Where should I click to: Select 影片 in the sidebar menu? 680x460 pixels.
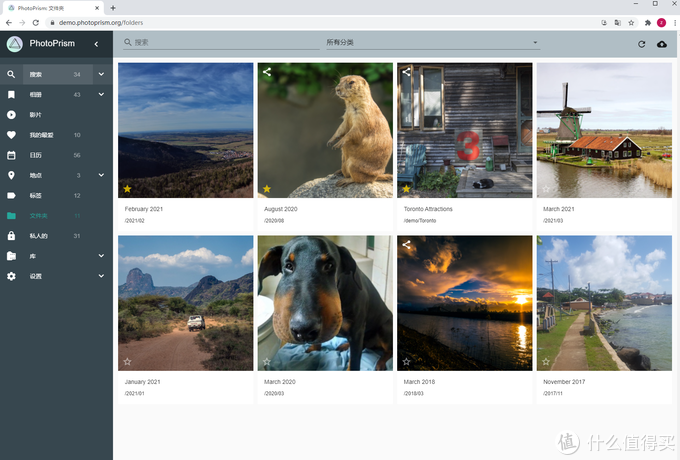click(36, 114)
